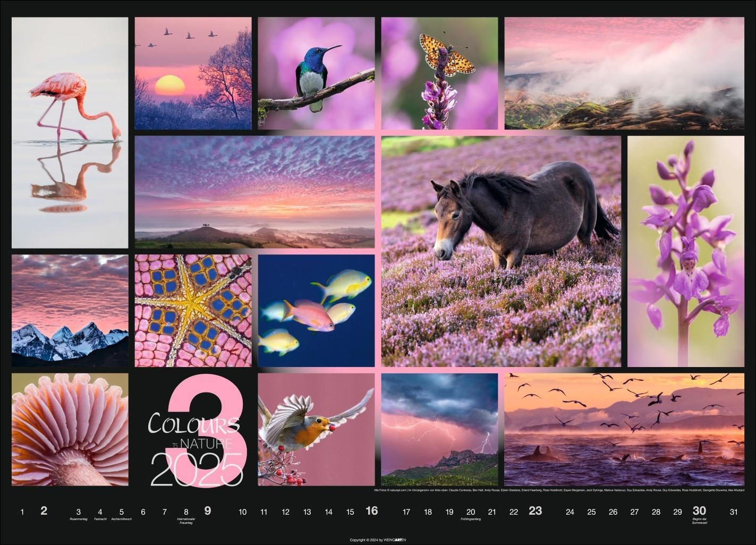Select day 22 in the date row

click(x=514, y=512)
